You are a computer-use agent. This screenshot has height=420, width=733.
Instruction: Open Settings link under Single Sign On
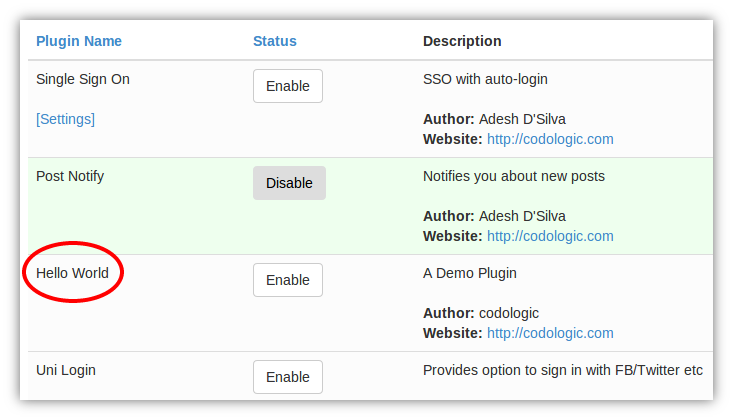point(65,119)
